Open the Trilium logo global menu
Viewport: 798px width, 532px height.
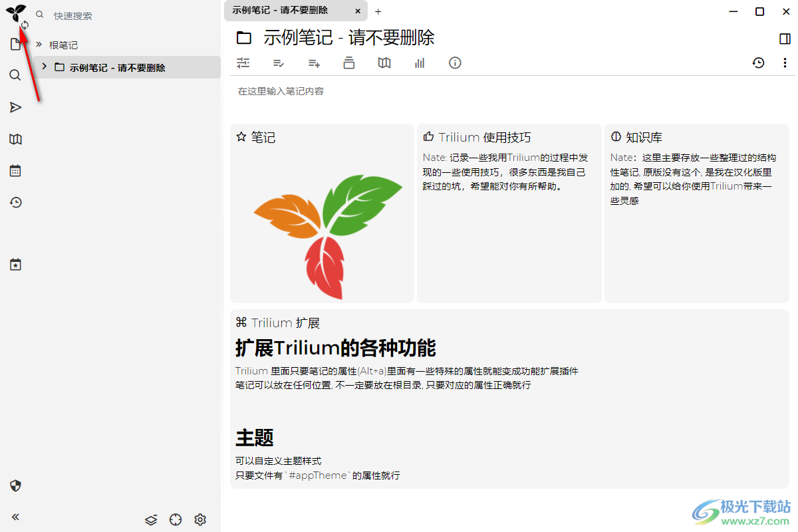point(15,13)
